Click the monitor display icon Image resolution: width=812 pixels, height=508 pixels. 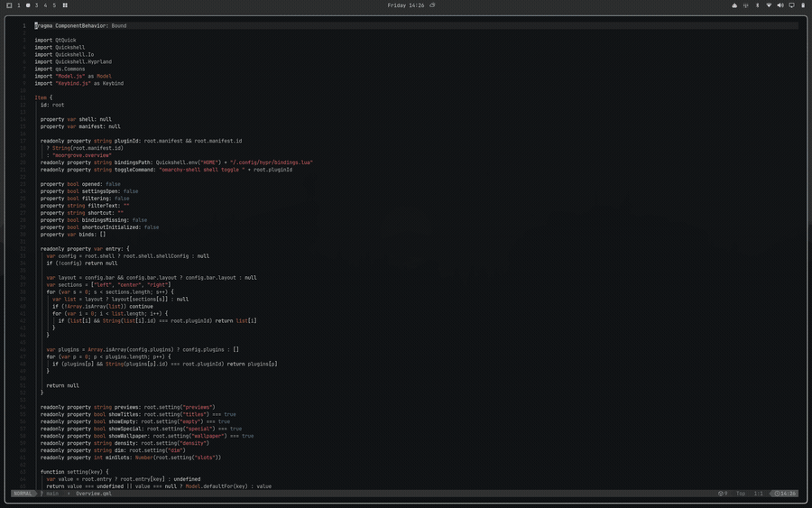(791, 5)
